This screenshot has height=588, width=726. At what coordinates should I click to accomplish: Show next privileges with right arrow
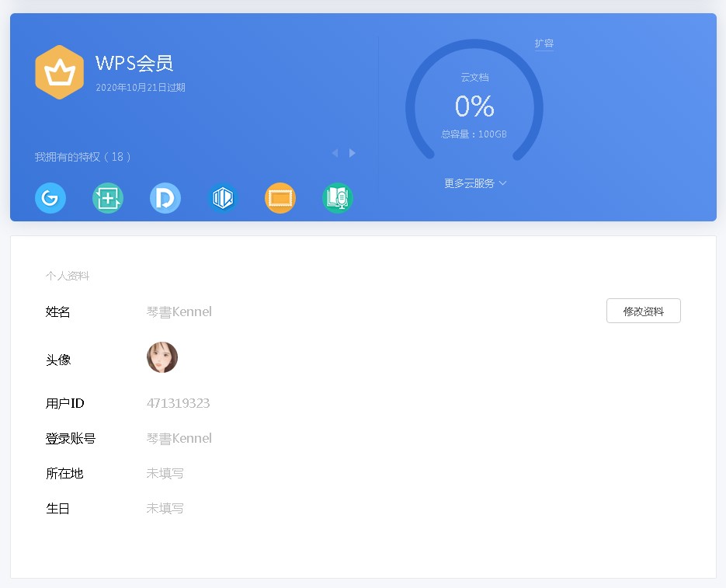353,153
